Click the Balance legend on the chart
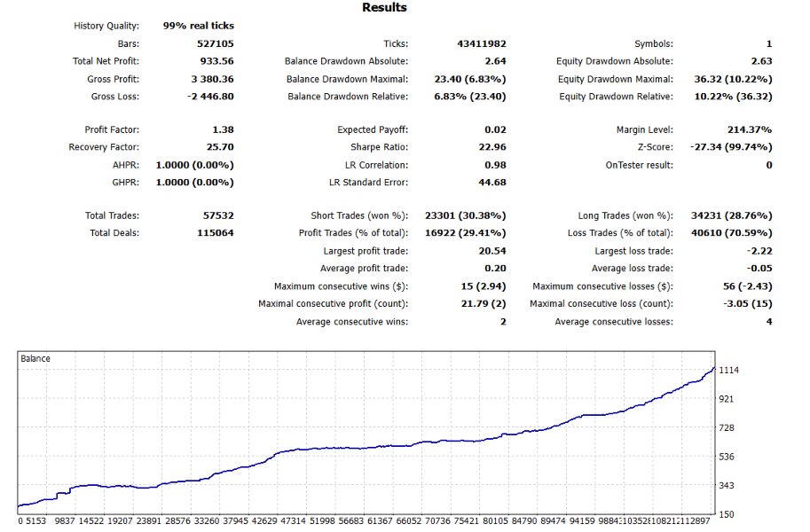Screen dimensions: 810x532 pos(36,358)
